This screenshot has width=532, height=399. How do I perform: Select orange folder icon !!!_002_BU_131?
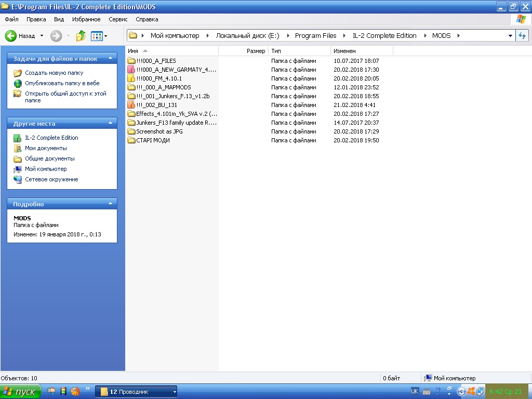tap(131, 105)
